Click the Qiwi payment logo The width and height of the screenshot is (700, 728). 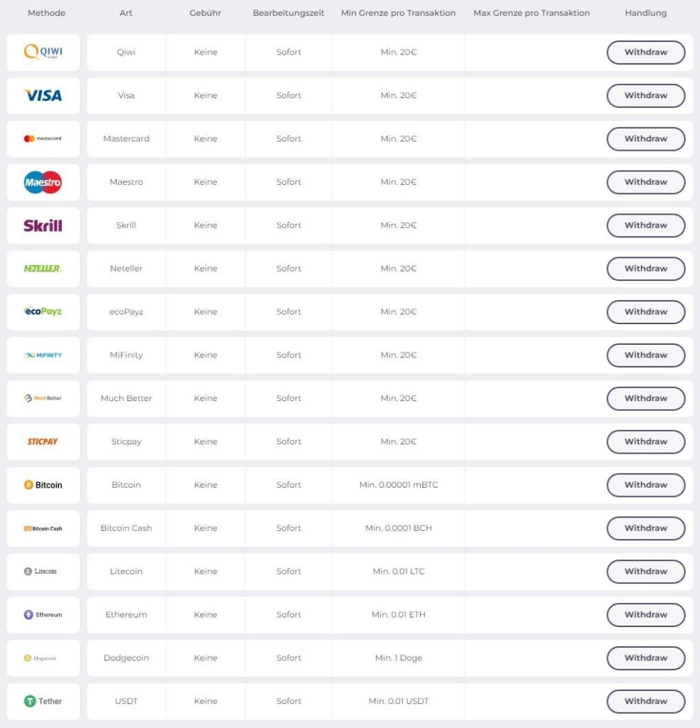click(x=43, y=52)
